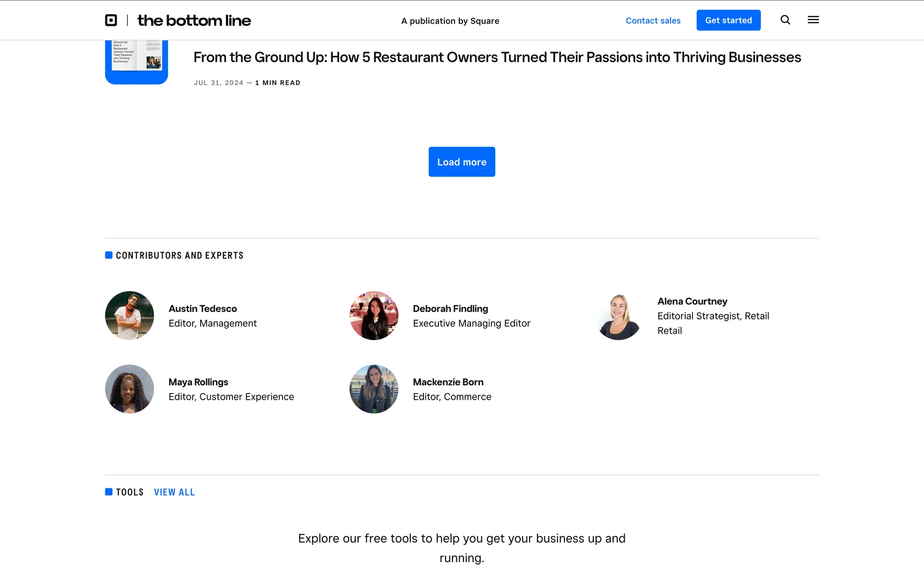Image resolution: width=924 pixels, height=578 pixels.
Task: Open Maya Rollings' contributor name
Action: point(198,382)
